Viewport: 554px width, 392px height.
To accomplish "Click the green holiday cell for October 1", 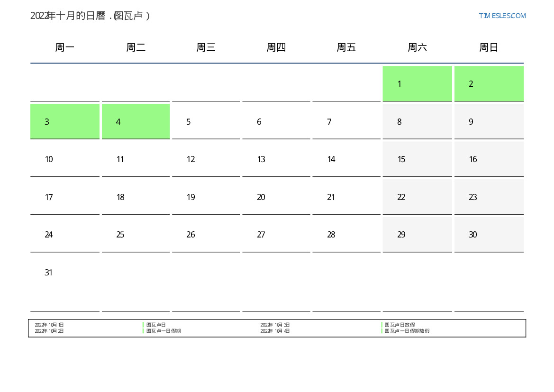I will tap(417, 84).
